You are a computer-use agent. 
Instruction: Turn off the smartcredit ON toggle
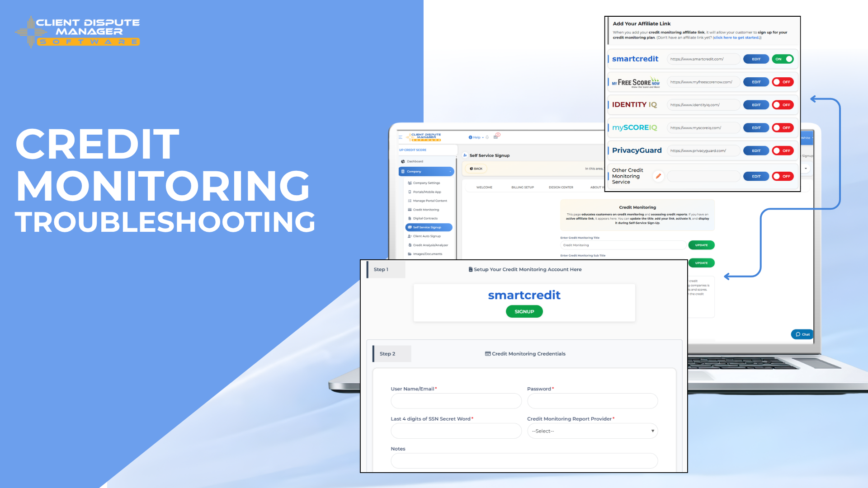783,59
